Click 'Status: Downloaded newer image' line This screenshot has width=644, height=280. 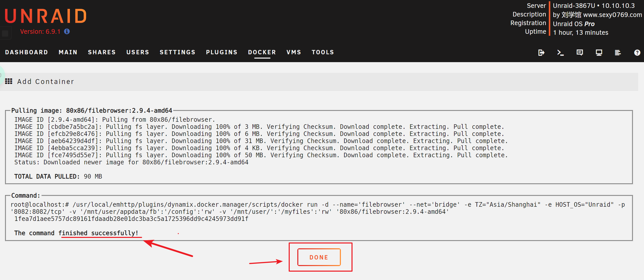(x=131, y=162)
